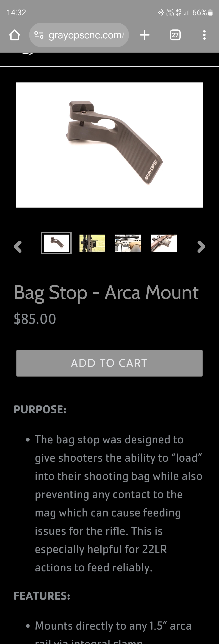This screenshot has height=644, width=219.
Task: Select the second thumbnail with green field
Action: point(92,243)
